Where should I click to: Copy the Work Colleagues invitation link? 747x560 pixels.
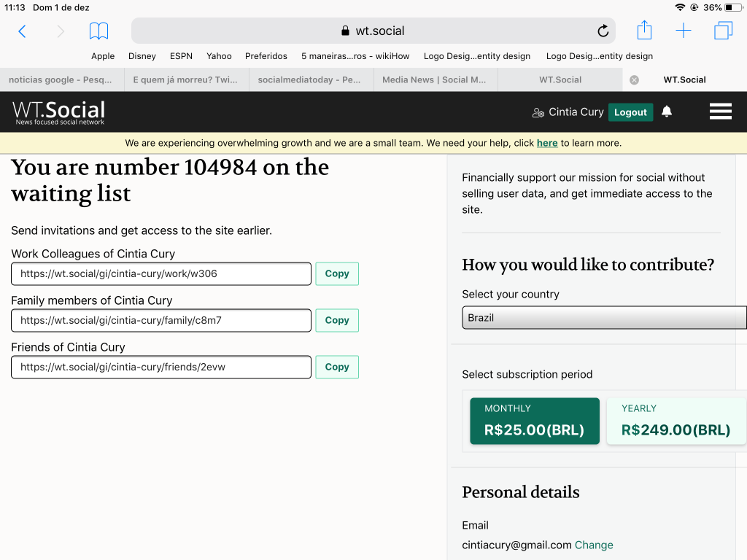(x=337, y=274)
